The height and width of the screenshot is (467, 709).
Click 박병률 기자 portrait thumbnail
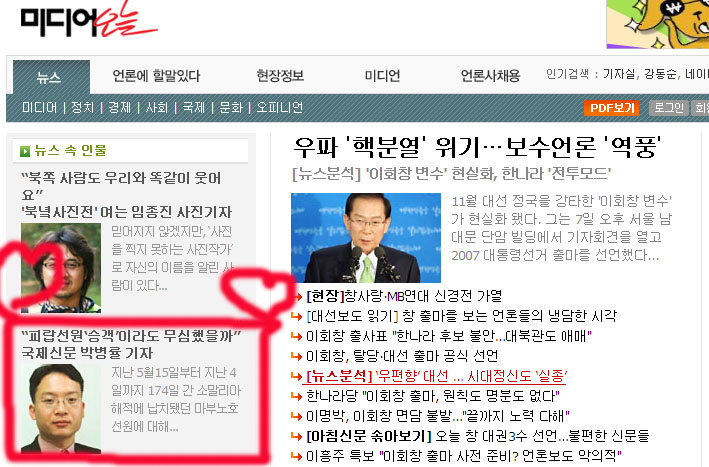point(61,409)
